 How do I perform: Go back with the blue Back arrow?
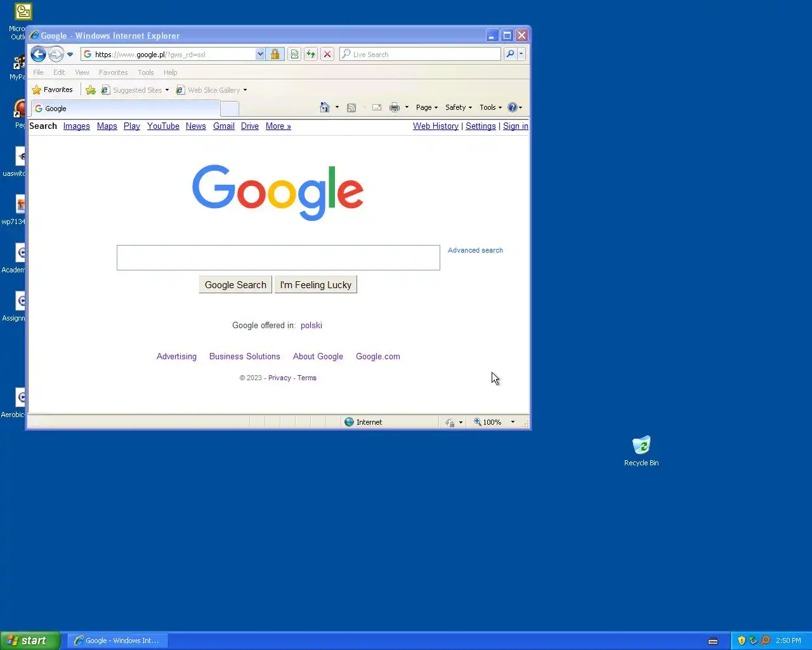coord(38,54)
